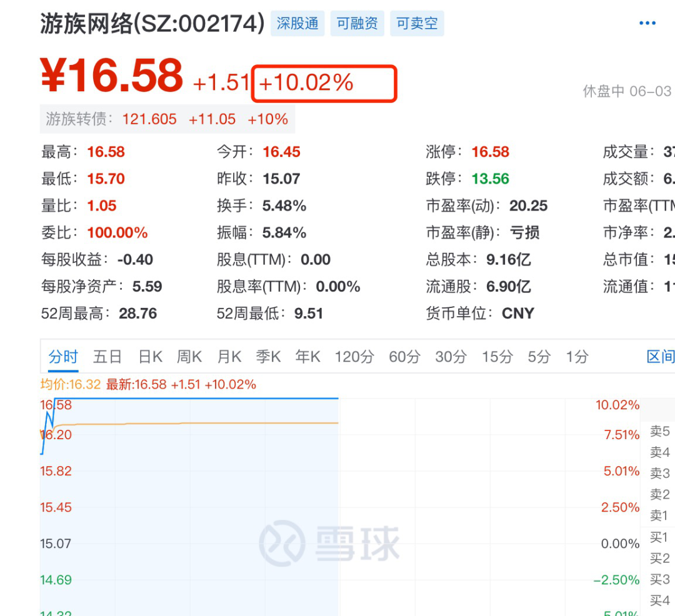The image size is (675, 616).
Task: Click the 总股本 value 9.16亿
Action: click(x=508, y=259)
